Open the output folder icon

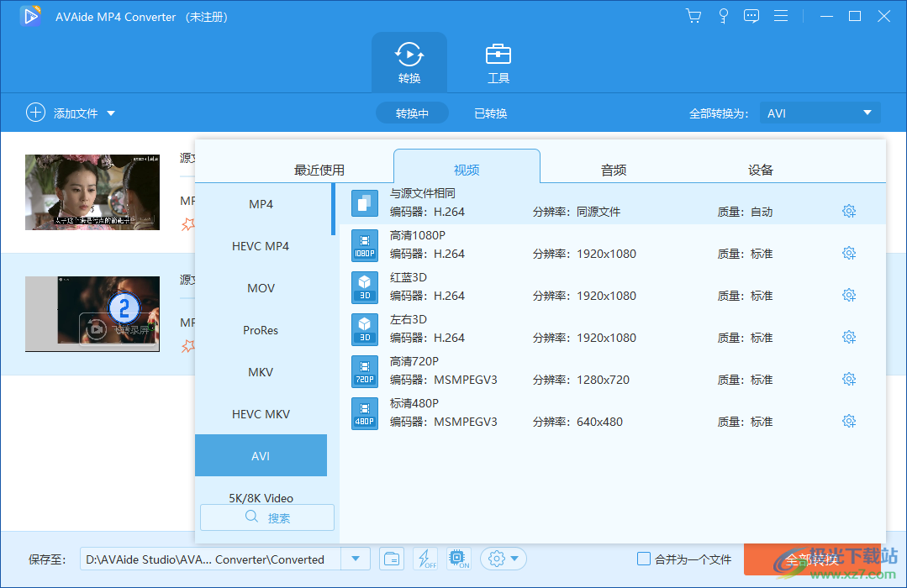coord(392,559)
